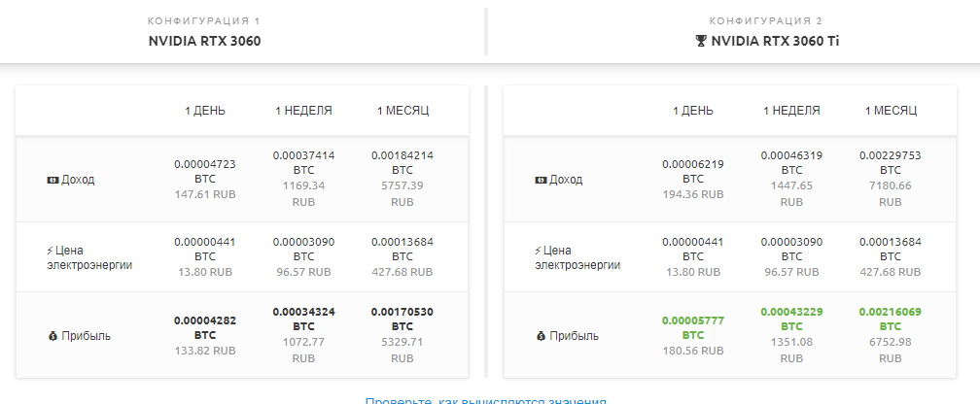Screen dimensions: 980x404
Task: Select the NVIDIA RTX 3060 Ti configuration title
Action: (x=775, y=41)
